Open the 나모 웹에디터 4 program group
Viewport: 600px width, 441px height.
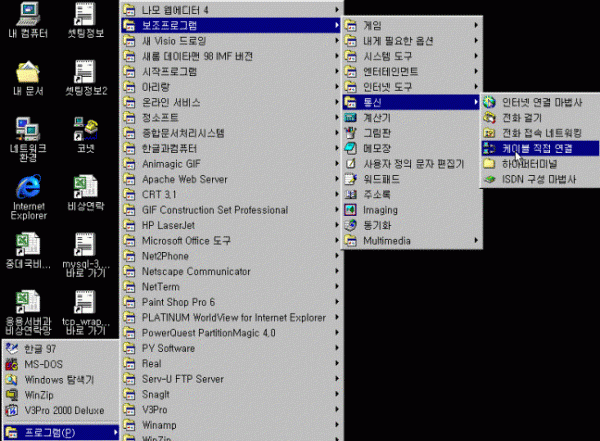(231, 10)
